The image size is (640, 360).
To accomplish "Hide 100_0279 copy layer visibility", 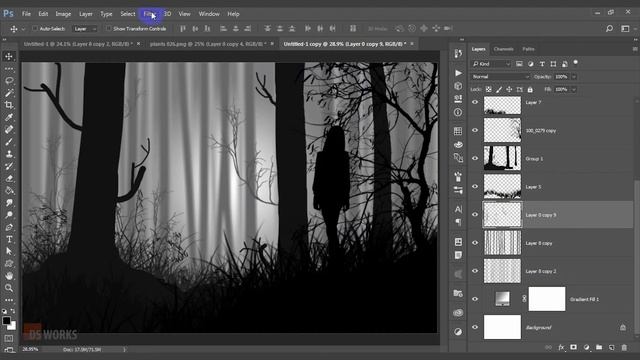I will (x=475, y=130).
